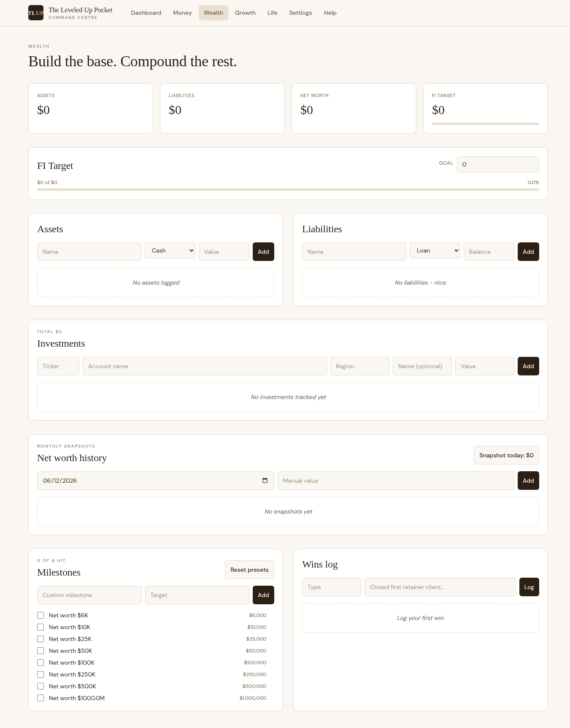Click the $1,000,000 milestone amount
This screenshot has width=570, height=728.
(x=253, y=698)
